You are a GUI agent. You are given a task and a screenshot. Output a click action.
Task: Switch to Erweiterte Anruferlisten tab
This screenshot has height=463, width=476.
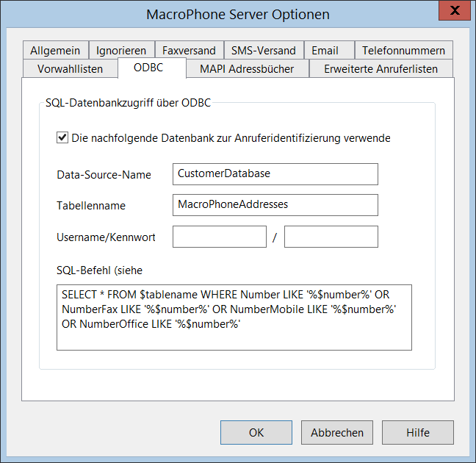click(381, 69)
